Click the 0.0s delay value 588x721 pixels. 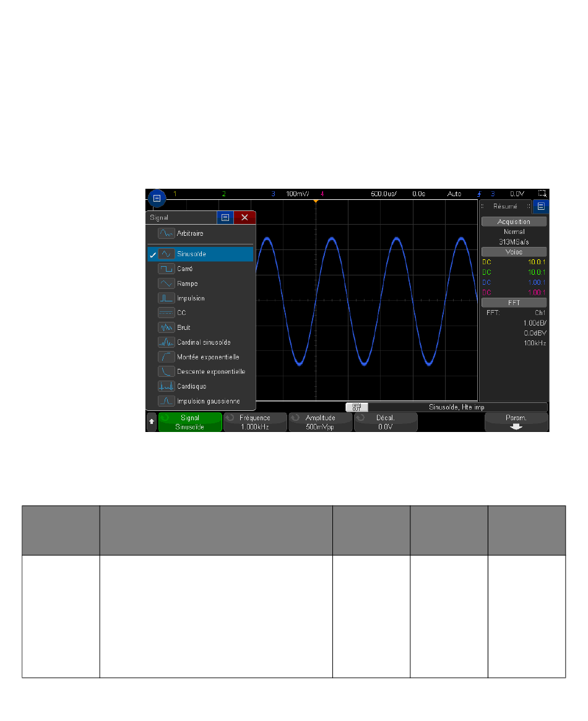[x=419, y=194]
